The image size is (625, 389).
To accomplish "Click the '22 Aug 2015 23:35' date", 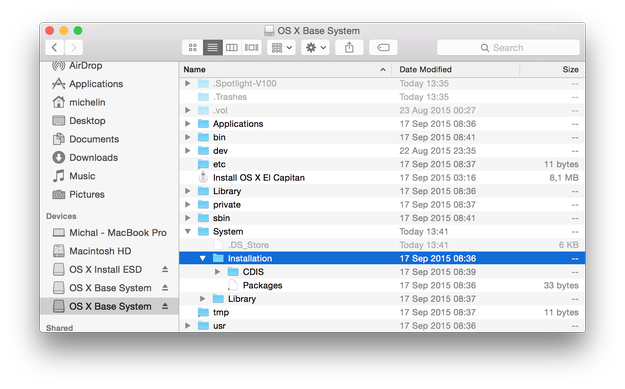I will point(438,151).
